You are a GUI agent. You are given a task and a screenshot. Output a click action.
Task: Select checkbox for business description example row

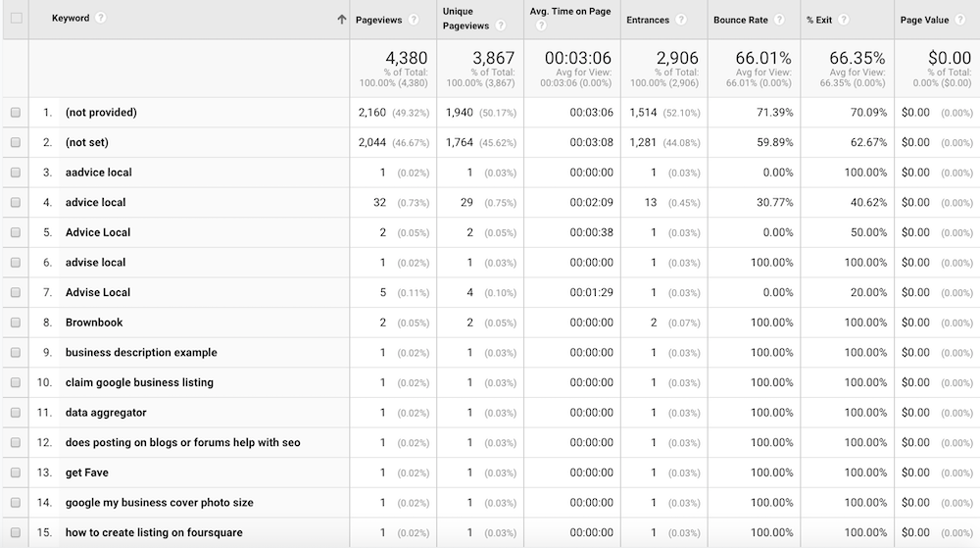coord(16,352)
